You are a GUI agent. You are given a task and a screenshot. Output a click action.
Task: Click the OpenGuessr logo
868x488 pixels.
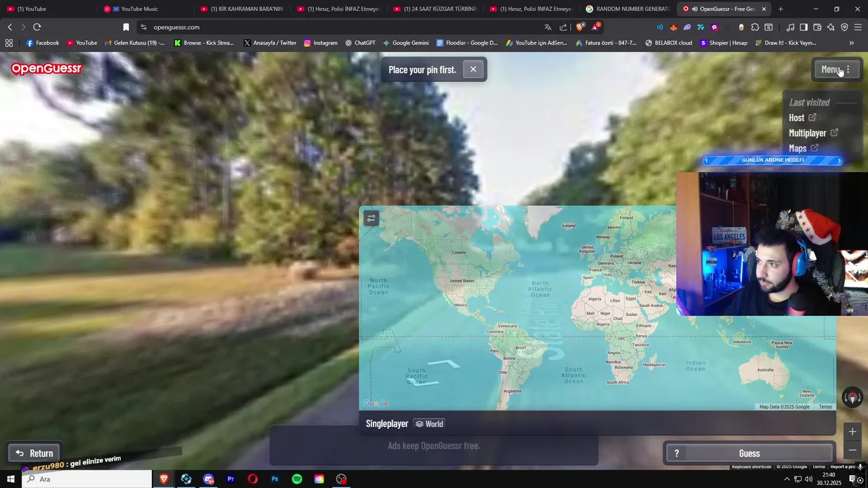coord(46,68)
